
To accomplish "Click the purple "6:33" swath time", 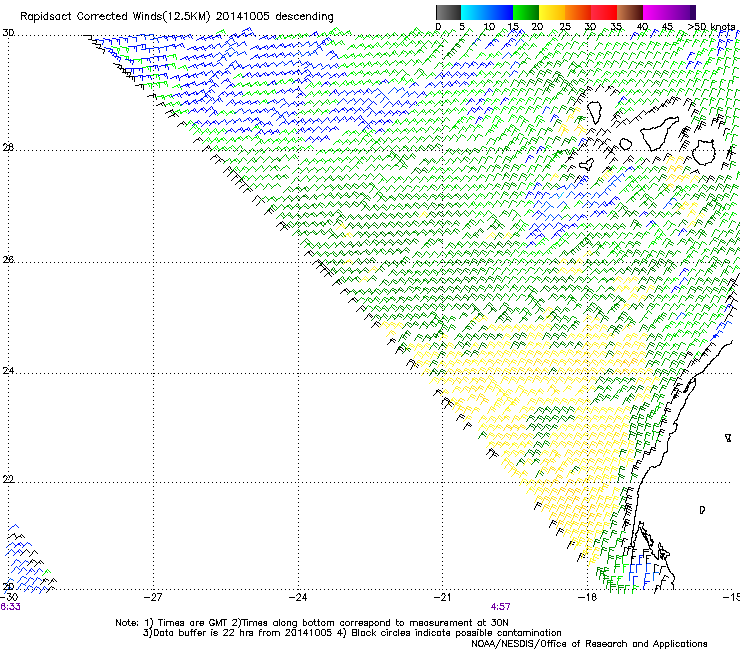I will coord(10,607).
